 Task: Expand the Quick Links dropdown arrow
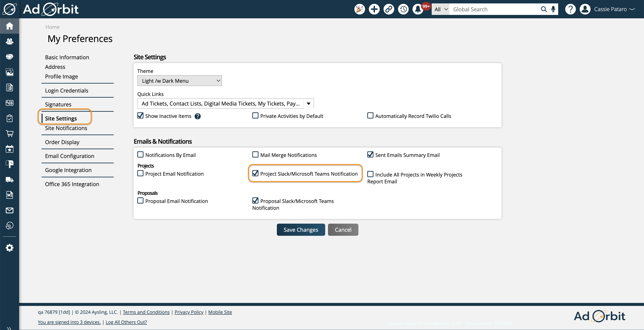(309, 104)
